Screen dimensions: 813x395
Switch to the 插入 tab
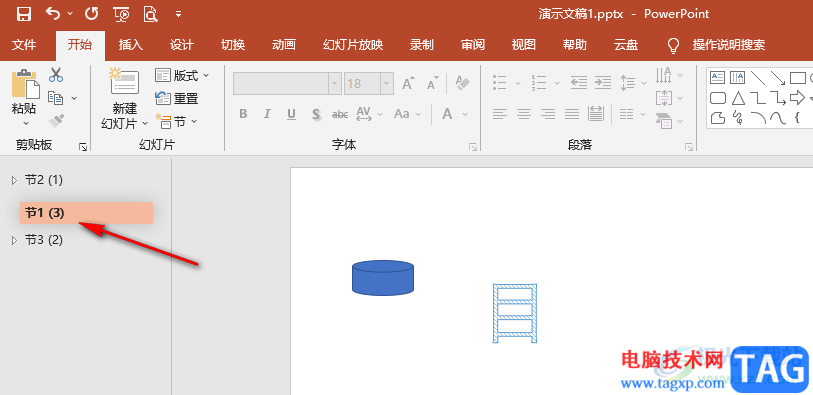coord(131,45)
